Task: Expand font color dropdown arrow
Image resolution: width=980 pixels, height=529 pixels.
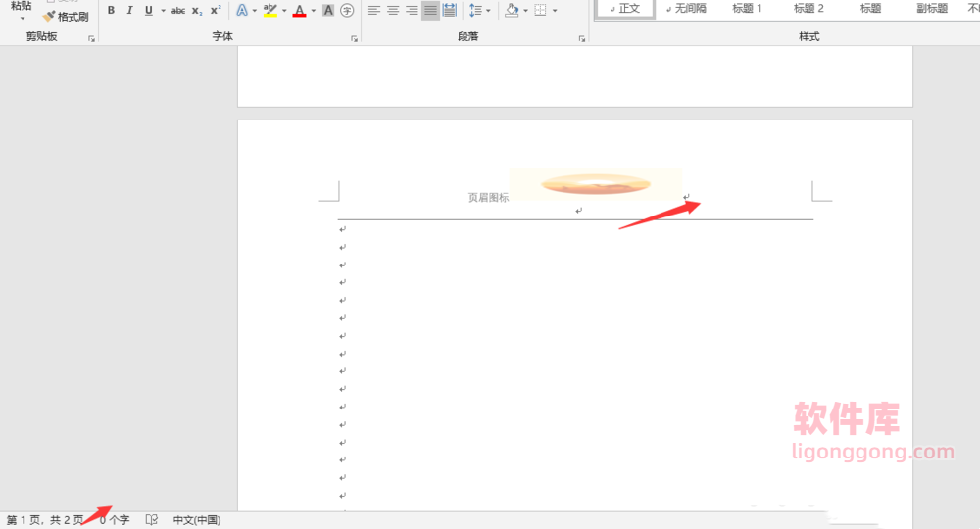Action: tap(314, 11)
